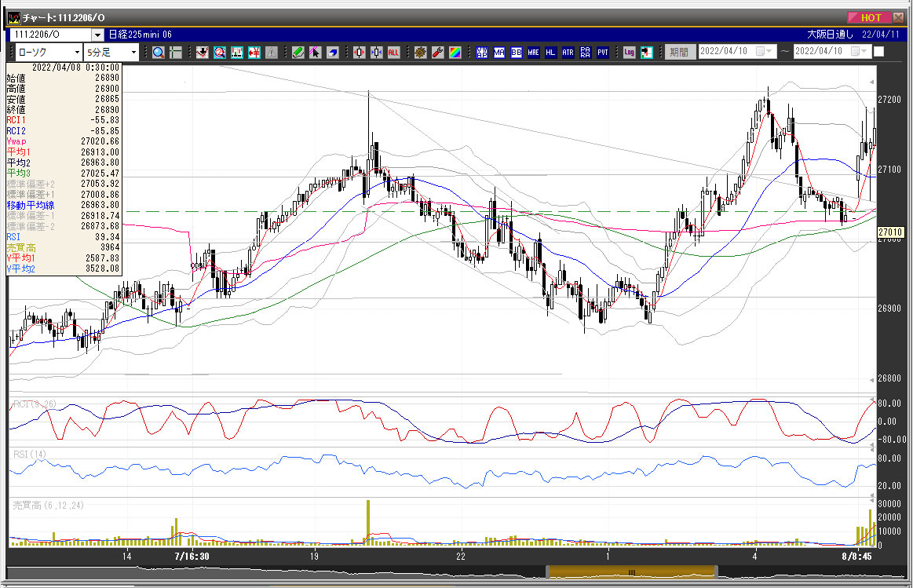Click the Vwap value row in data panel
This screenshot has height=588, width=913.
[x=63, y=141]
